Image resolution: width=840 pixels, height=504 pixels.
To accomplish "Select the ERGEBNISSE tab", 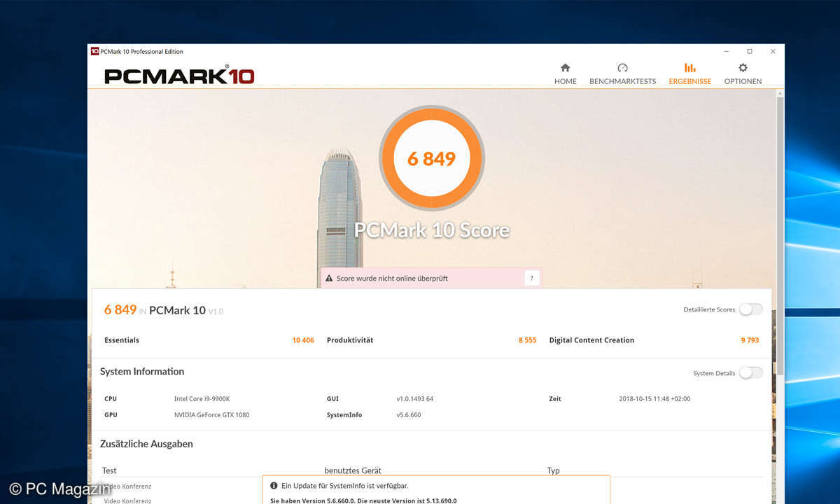I will 690,73.
